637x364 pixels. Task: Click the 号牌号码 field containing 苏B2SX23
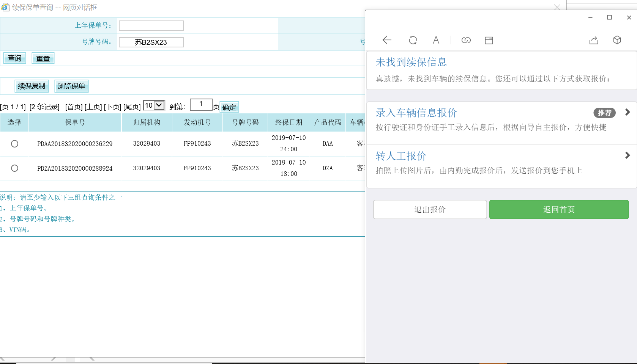pyautogui.click(x=151, y=42)
